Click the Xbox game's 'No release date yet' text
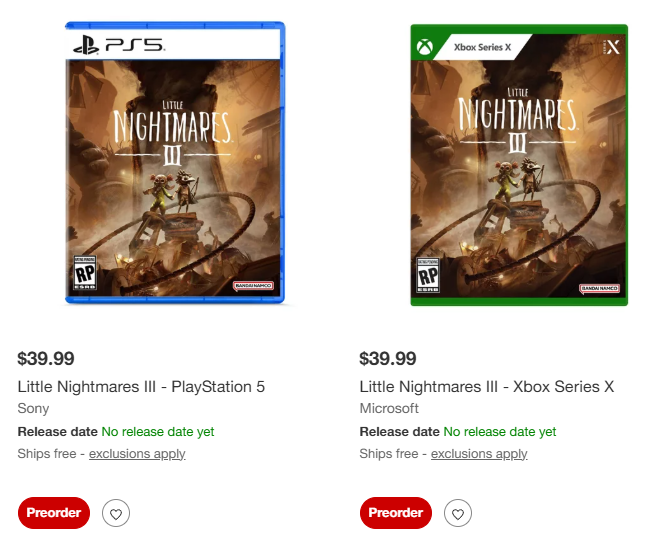Screen dimensions: 662x536 pyautogui.click(x=500, y=432)
